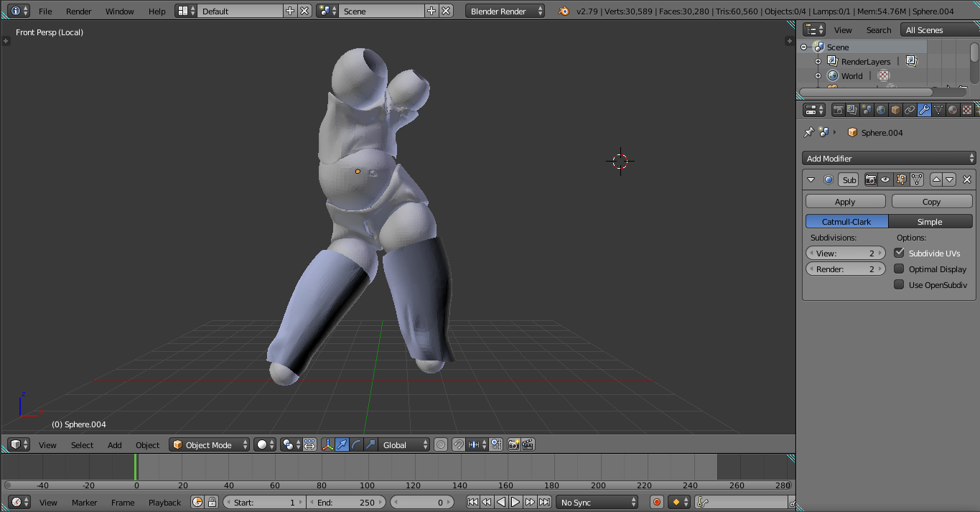Image resolution: width=980 pixels, height=512 pixels.
Task: Remove the Subsurf modifier with X
Action: click(966, 180)
